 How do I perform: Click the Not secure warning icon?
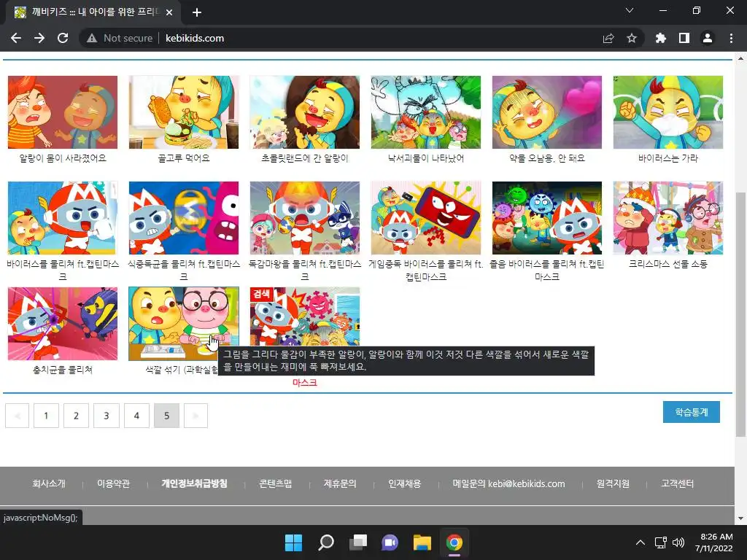coord(92,38)
